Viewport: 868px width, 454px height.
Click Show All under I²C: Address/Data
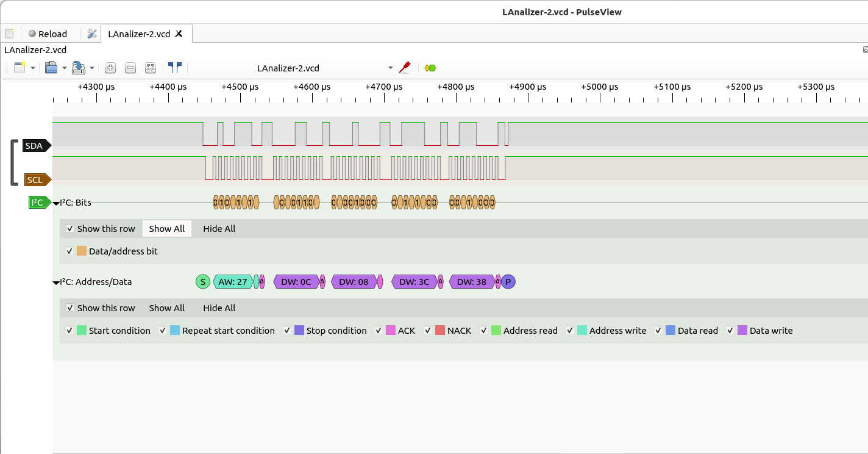pyautogui.click(x=167, y=308)
